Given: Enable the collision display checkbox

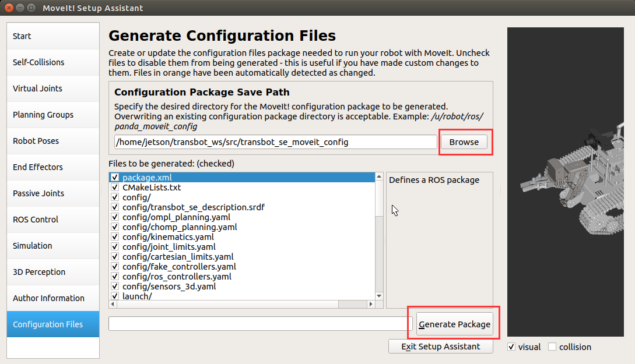Looking at the screenshot, I should click(552, 347).
